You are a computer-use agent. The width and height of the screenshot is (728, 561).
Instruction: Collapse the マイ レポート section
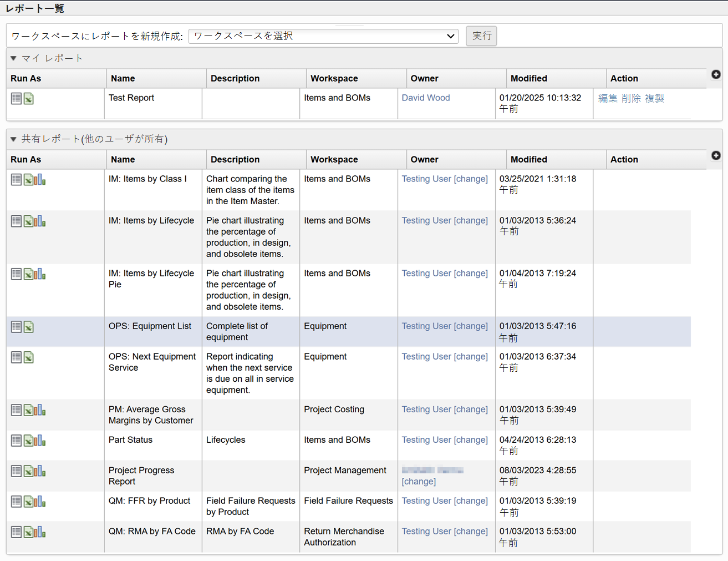tap(13, 58)
